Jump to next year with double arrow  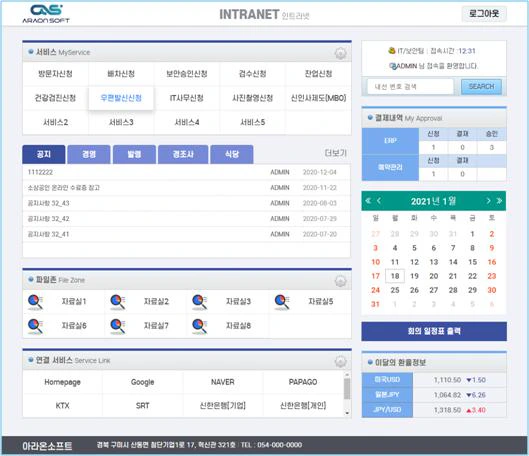click(x=499, y=201)
